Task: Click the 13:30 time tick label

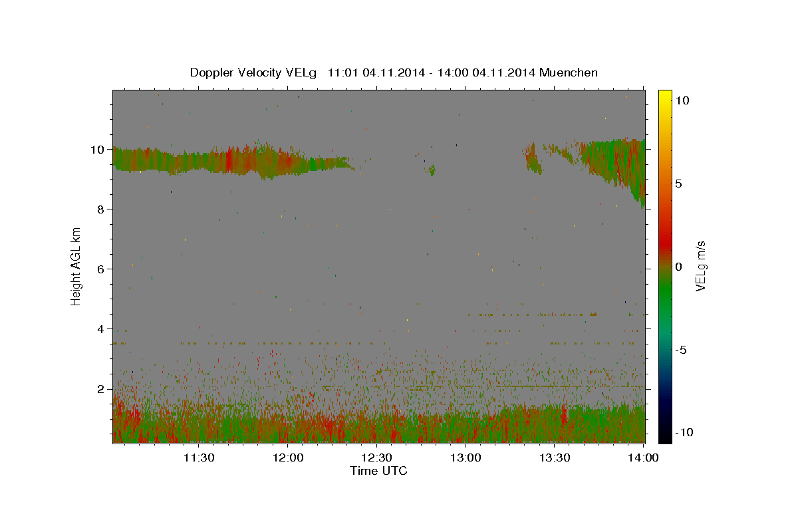Action: coord(555,458)
